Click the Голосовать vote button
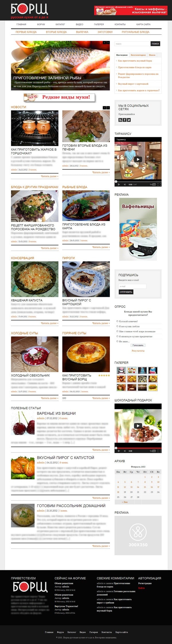172x644 pixels. (138, 345)
